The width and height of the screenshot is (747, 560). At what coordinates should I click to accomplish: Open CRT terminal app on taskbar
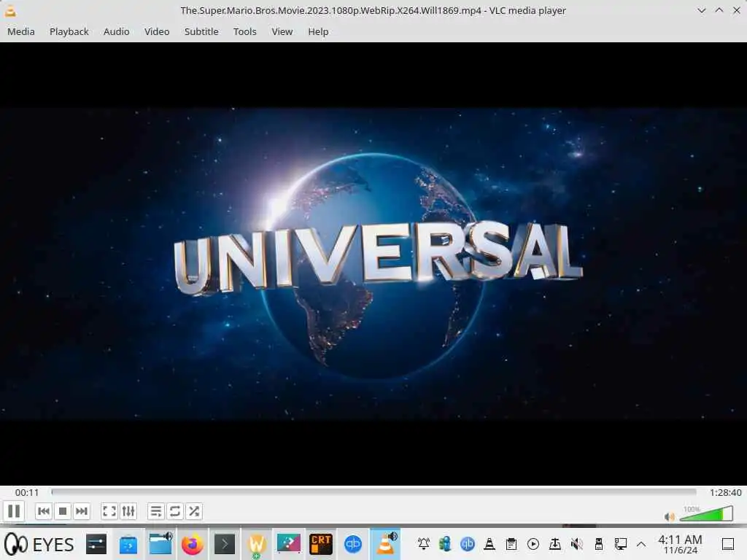[321, 544]
